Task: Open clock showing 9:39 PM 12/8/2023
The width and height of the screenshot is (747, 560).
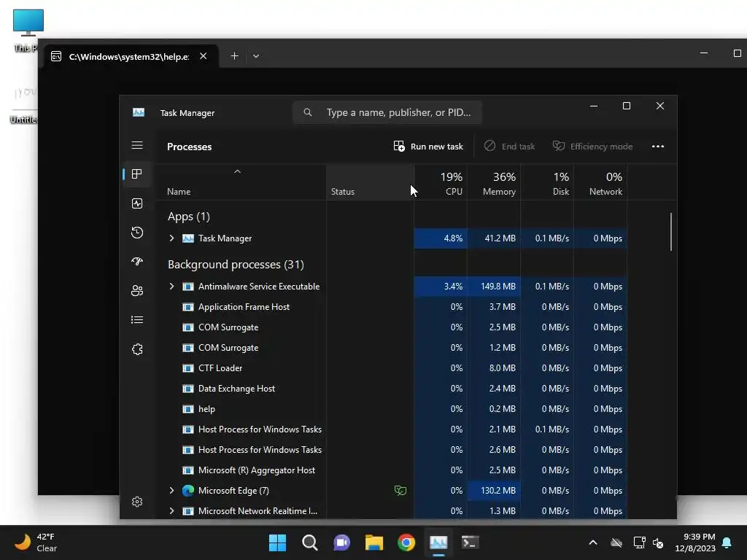Action: click(x=695, y=542)
